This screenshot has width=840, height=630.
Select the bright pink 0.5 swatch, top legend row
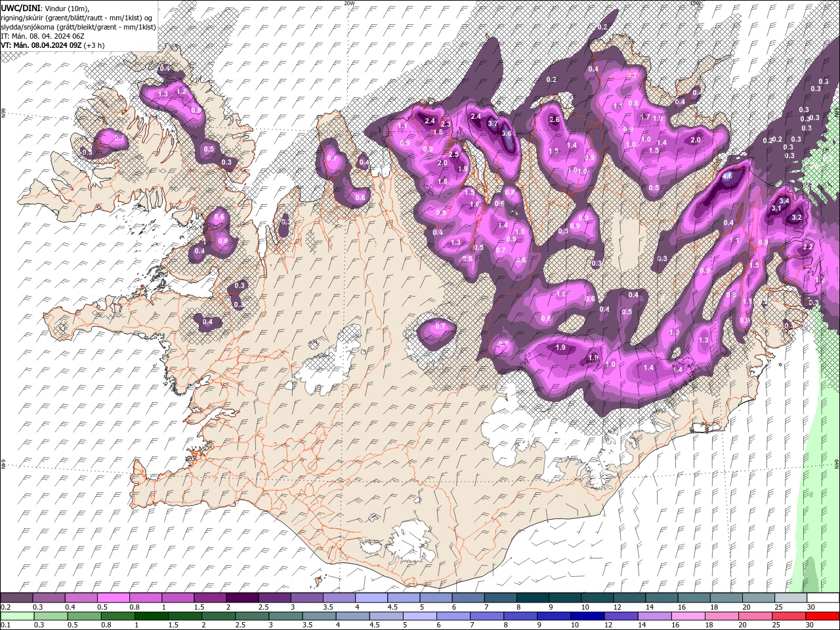point(113,598)
